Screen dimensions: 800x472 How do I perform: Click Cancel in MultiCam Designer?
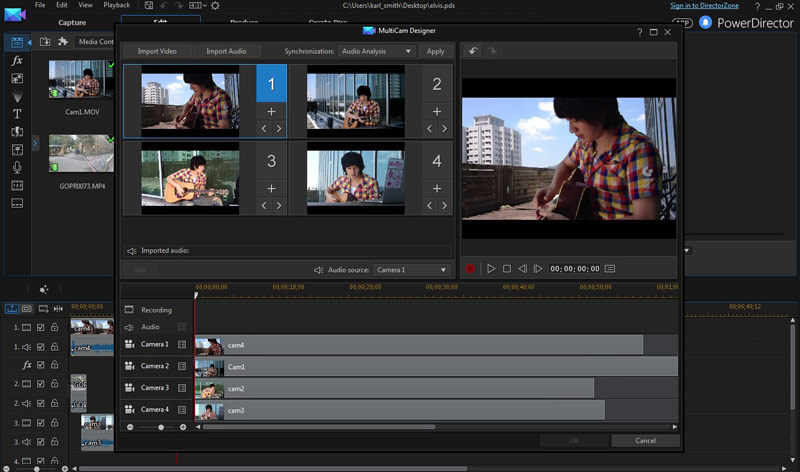coord(645,440)
